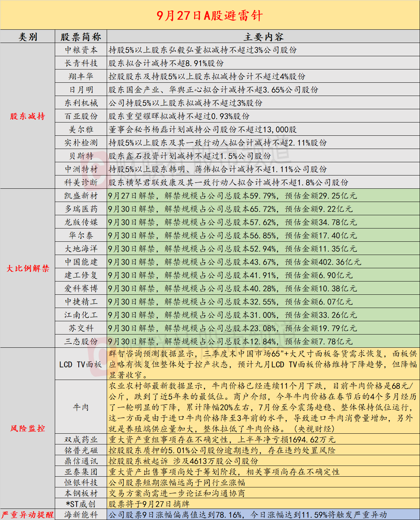Select stock name 日月明
Image resolution: width=420 pixels, height=520 pixels.
[81, 90]
